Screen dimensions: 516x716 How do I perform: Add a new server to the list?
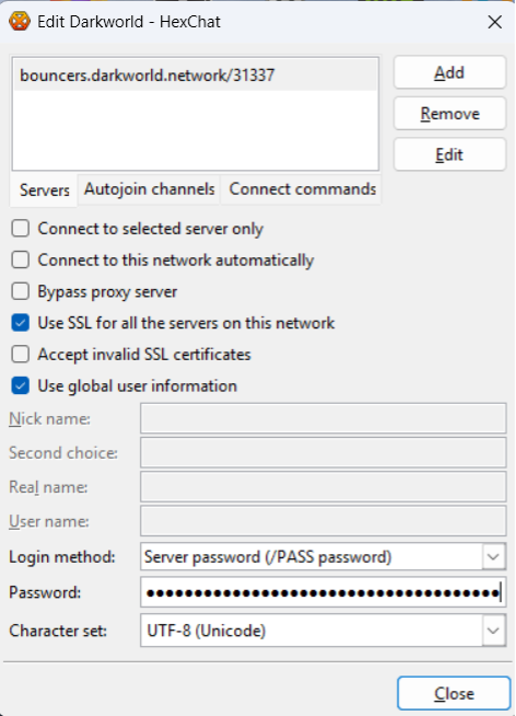[450, 73]
